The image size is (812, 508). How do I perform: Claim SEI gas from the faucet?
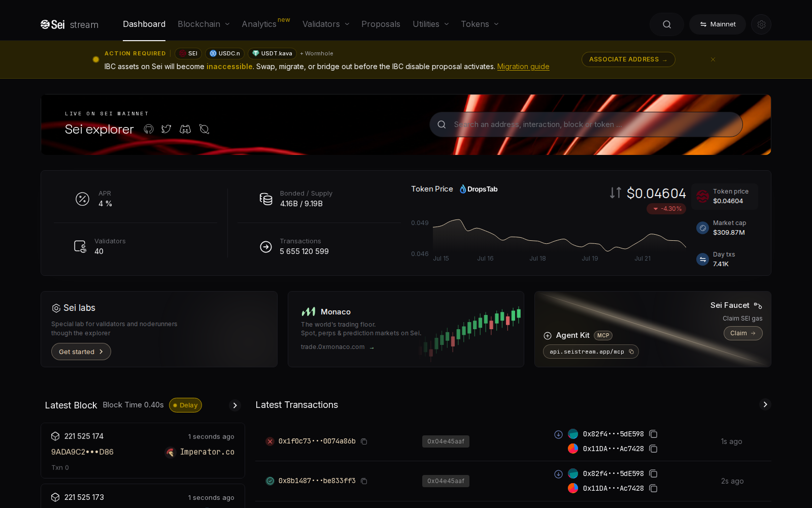(743, 333)
